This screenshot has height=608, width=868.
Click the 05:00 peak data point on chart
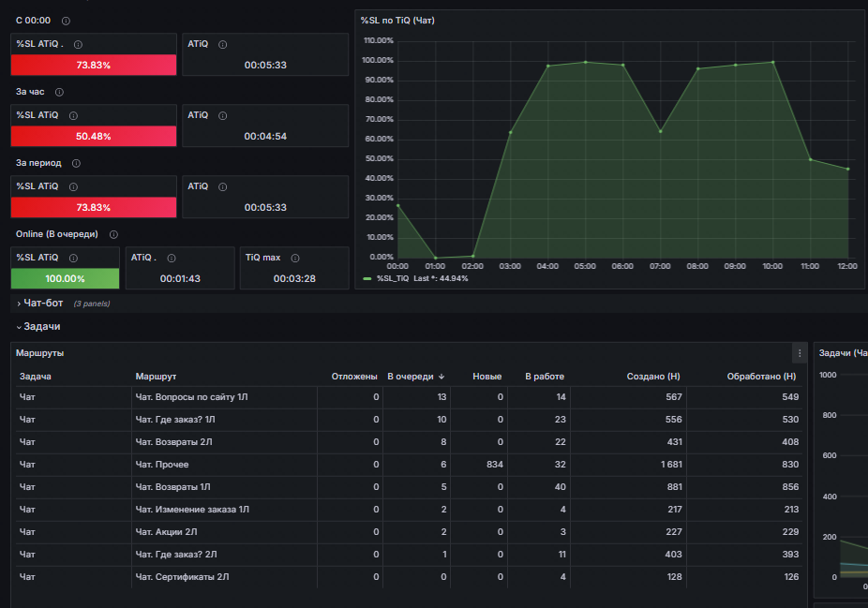[x=585, y=62]
